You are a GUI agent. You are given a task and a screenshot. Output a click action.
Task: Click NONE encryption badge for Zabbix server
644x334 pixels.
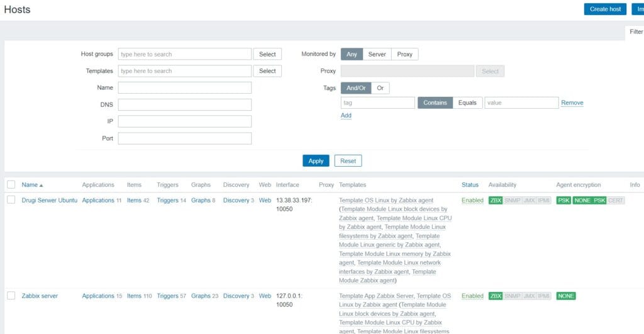click(x=566, y=296)
